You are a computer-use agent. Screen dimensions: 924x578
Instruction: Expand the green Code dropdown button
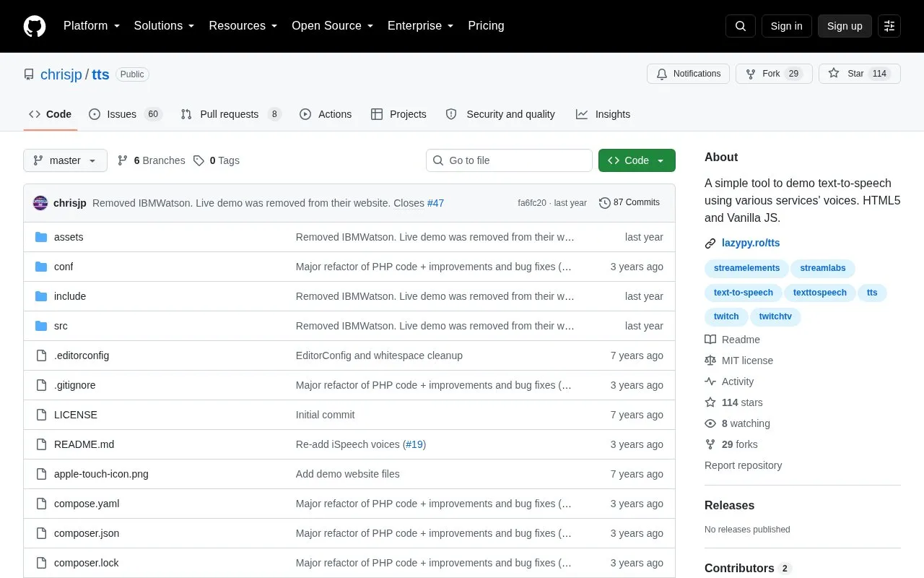point(637,160)
